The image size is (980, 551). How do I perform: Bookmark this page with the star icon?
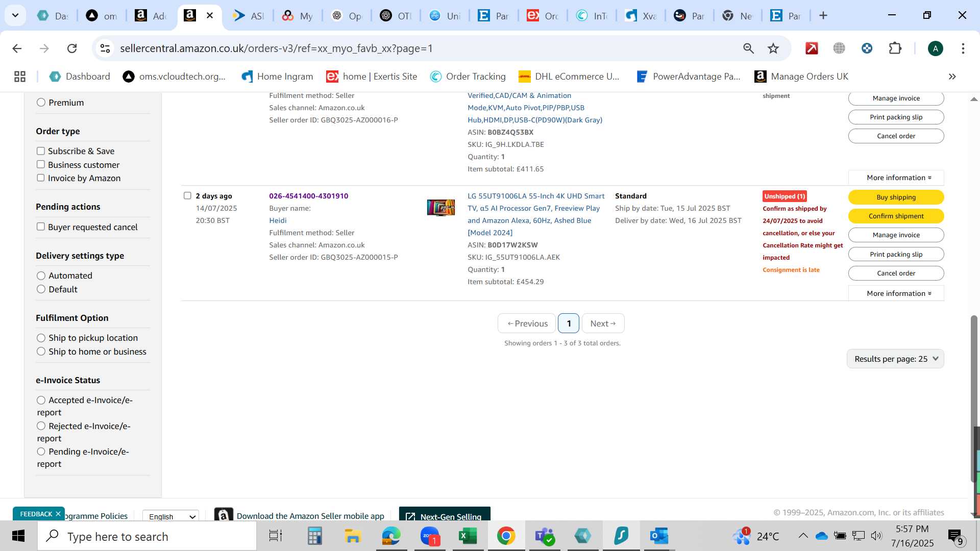tap(773, 48)
